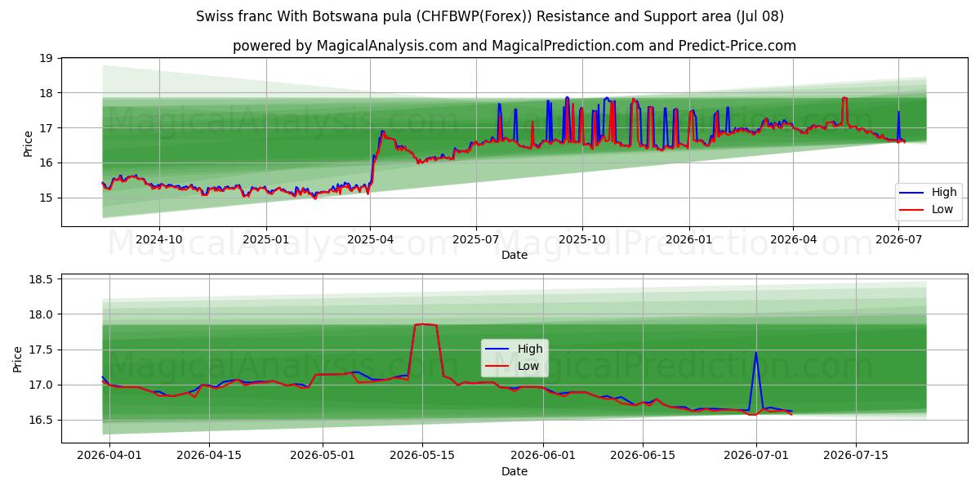Screen dimensions: 980x490
Task: Click the '2026-05-01' tick label
Action: (x=323, y=456)
